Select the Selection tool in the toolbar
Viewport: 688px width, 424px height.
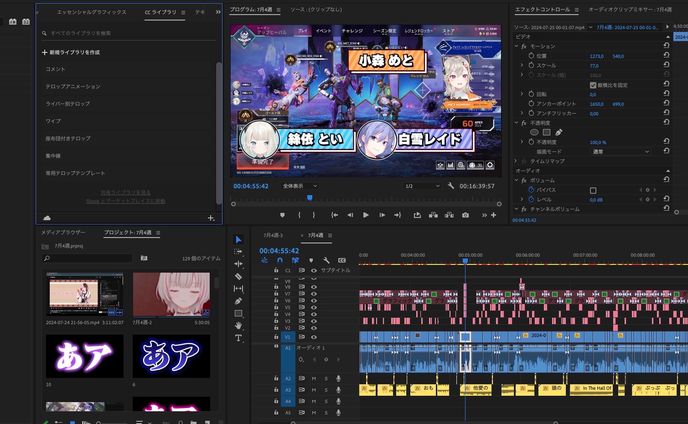pos(238,240)
